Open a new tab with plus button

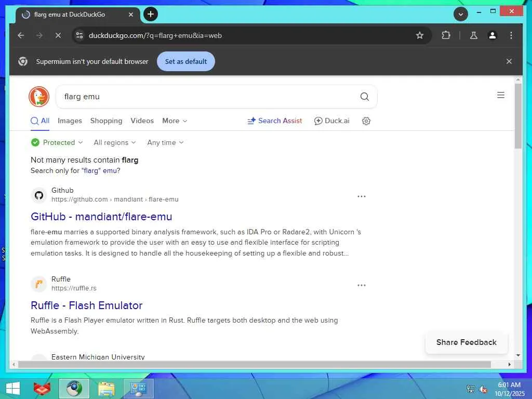click(x=151, y=14)
